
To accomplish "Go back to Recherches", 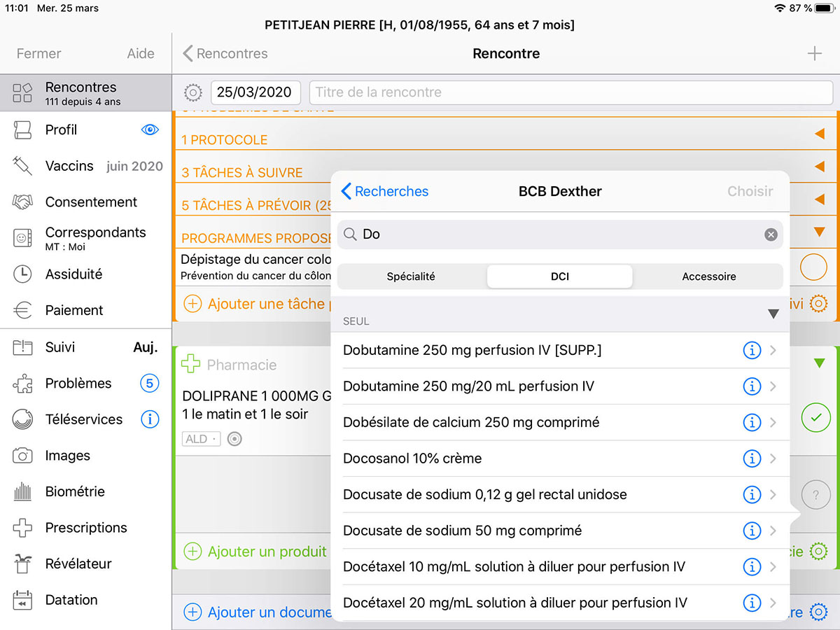I will 384,191.
